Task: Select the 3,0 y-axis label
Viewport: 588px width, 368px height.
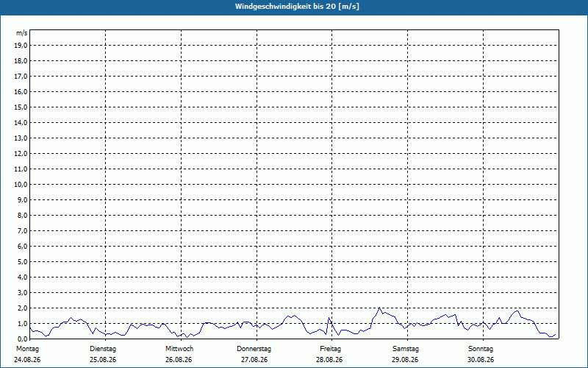Action: click(23, 292)
